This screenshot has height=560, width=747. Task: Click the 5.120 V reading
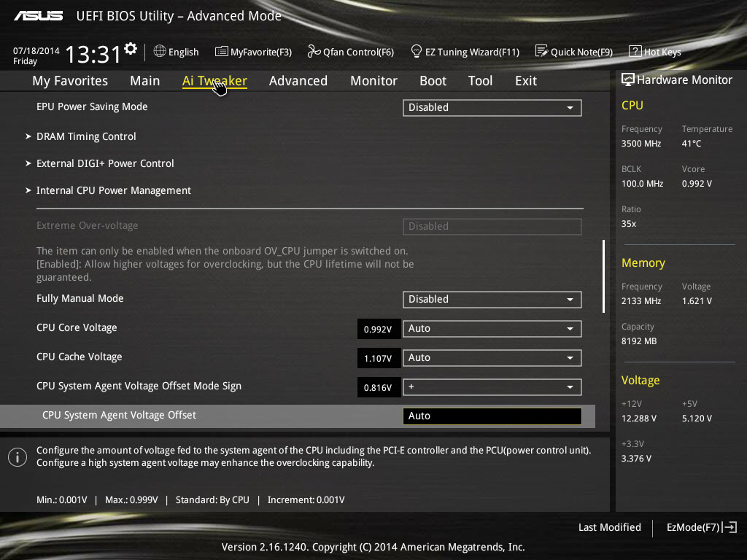[697, 419]
